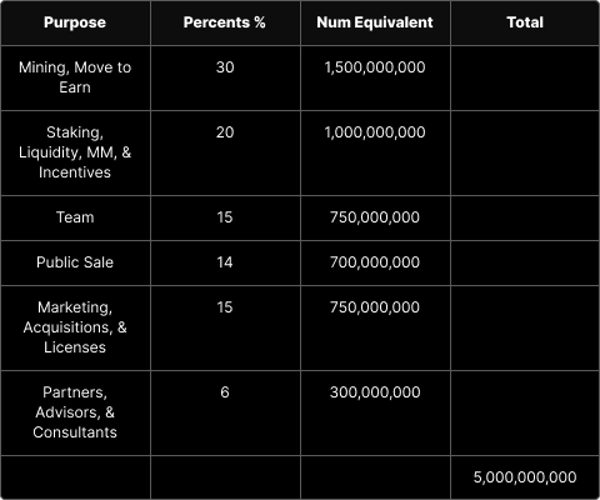This screenshot has width=600, height=500.
Task: Click the Num Equivalent column header
Action: coord(375,22)
